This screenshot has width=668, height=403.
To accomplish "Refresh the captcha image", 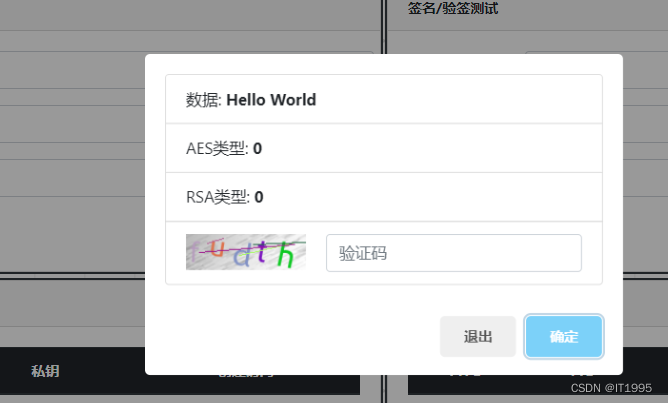I will pyautogui.click(x=246, y=252).
